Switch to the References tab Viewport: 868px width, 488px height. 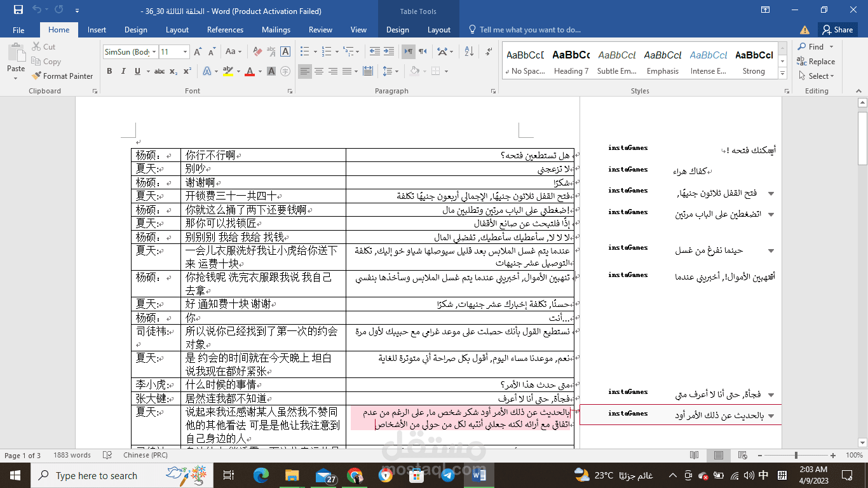pyautogui.click(x=225, y=30)
